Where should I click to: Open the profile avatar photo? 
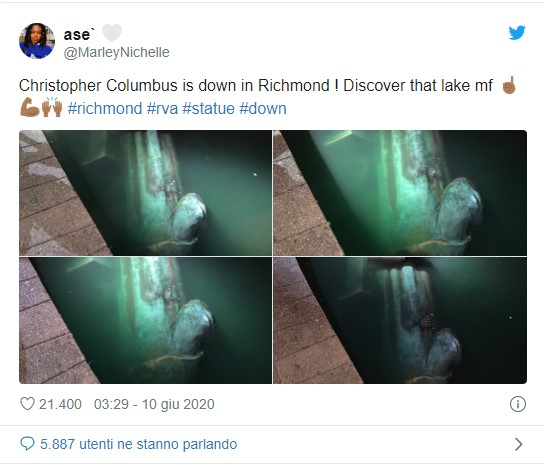point(37,41)
